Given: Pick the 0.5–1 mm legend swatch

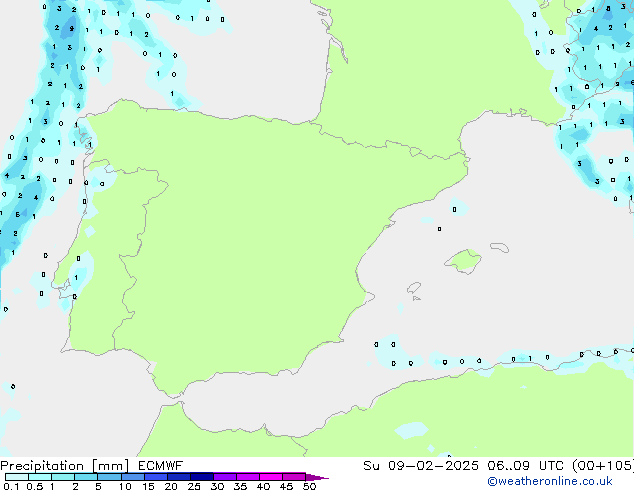Looking at the screenshot, I should (40, 477).
